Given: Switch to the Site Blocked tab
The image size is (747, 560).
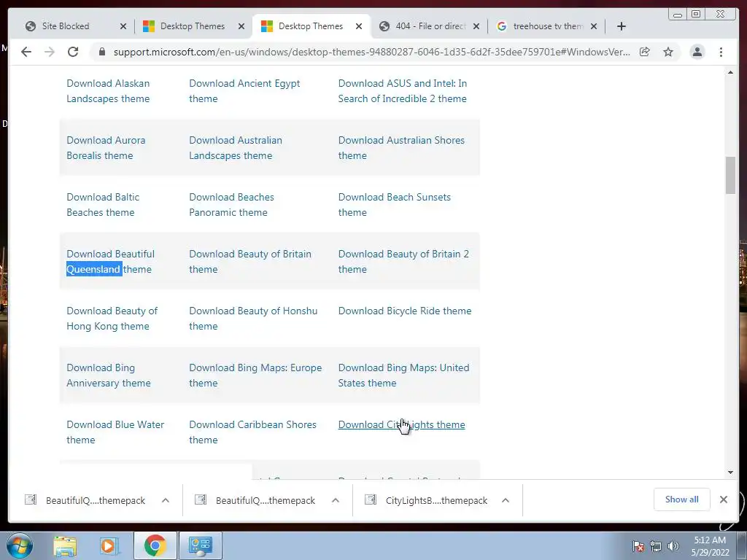Looking at the screenshot, I should 66,26.
